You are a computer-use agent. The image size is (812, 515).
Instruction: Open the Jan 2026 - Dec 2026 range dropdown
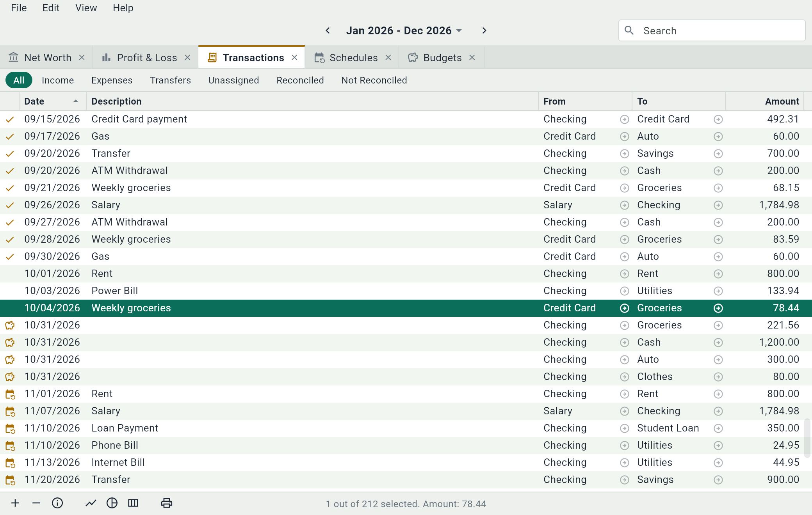click(404, 30)
